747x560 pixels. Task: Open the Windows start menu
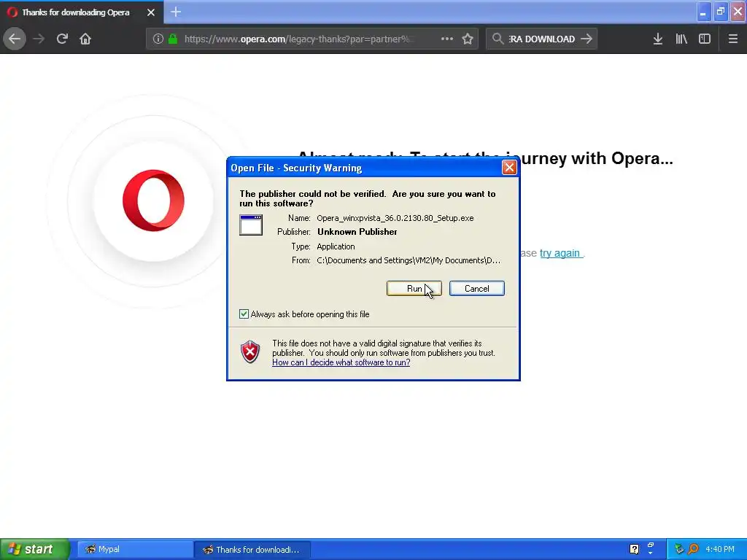pyautogui.click(x=35, y=549)
